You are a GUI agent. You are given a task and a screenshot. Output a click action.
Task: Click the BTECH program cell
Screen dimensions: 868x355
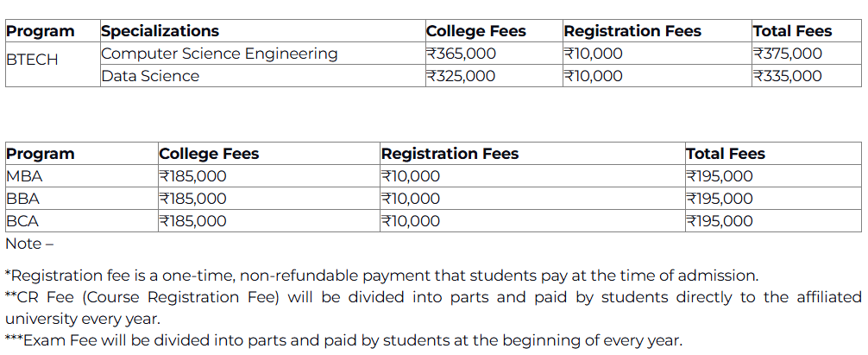tap(32, 61)
